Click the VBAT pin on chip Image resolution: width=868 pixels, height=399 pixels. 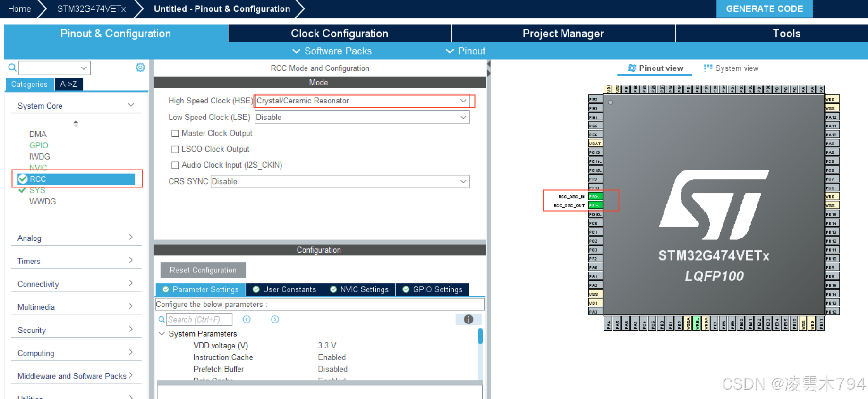pos(596,144)
